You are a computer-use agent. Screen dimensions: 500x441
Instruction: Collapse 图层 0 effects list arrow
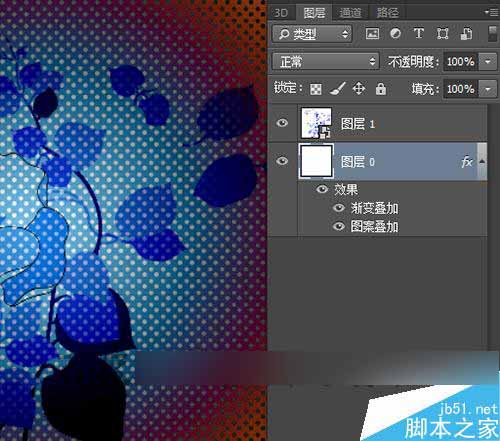[x=482, y=161]
